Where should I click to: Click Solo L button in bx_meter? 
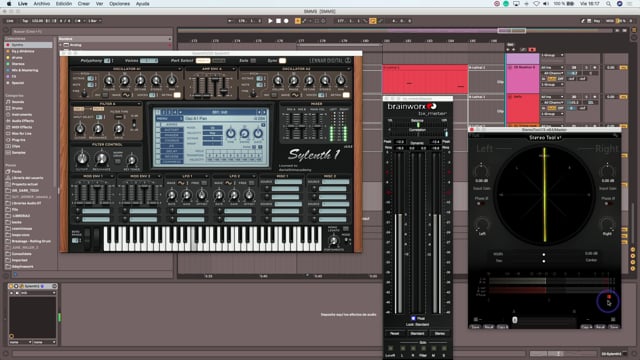pyautogui.click(x=402, y=348)
